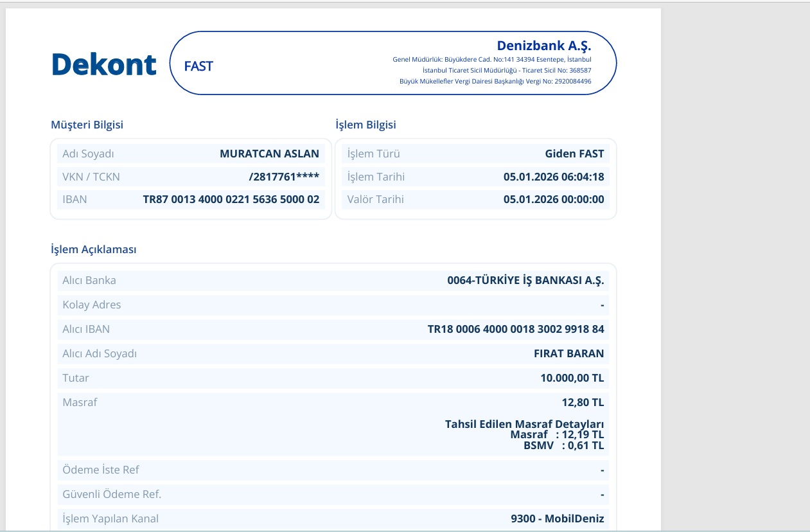The height and width of the screenshot is (532, 810).
Task: Click the Ticaret Sicil No: 368587 line
Action: point(507,70)
